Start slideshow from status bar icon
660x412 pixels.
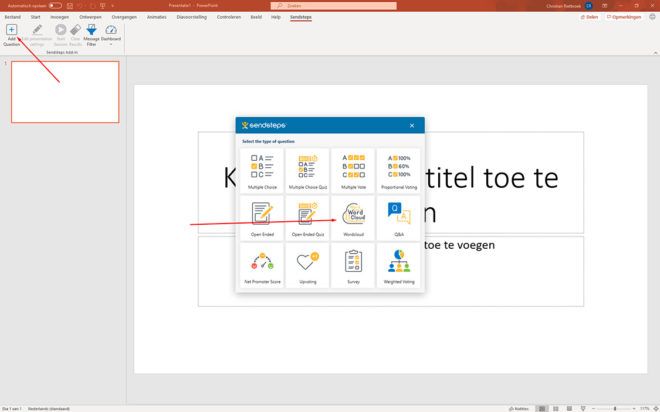point(583,409)
